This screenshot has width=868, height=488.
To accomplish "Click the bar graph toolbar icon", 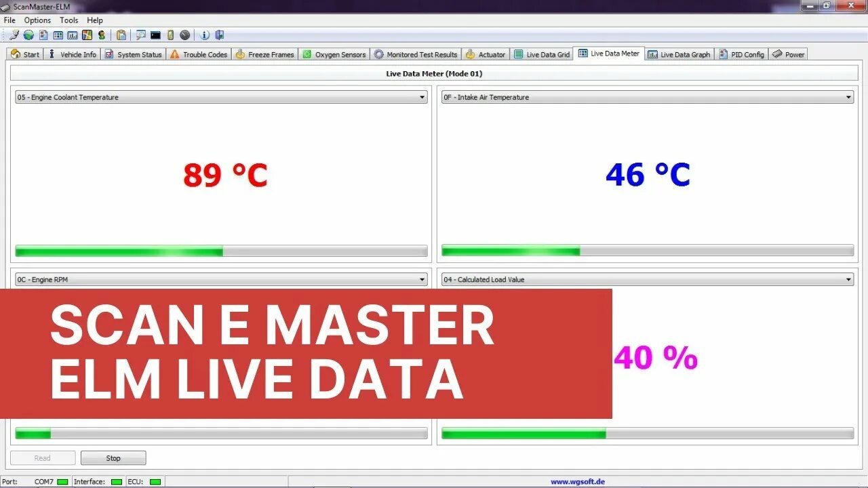I will [x=73, y=35].
